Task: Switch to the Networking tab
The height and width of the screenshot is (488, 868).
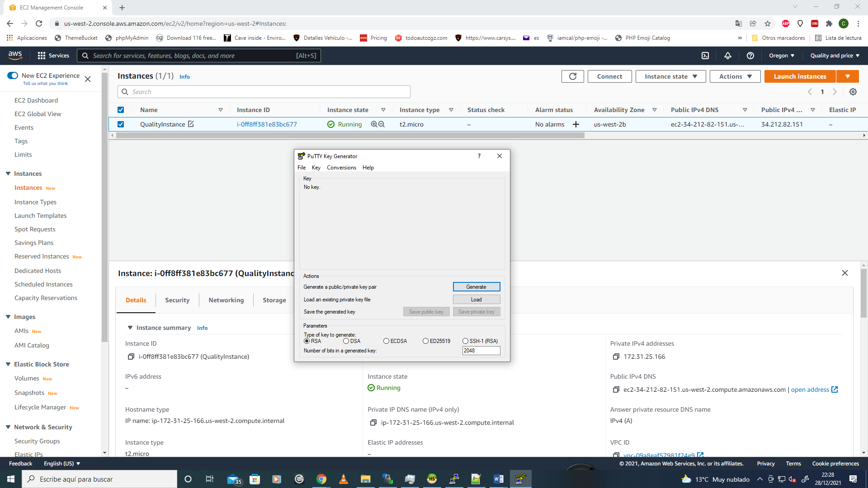Action: tap(226, 300)
